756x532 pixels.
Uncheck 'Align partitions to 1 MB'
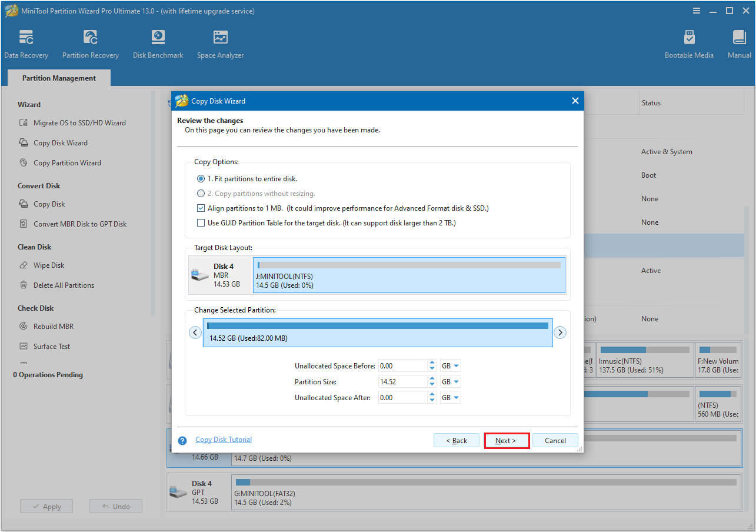click(201, 208)
